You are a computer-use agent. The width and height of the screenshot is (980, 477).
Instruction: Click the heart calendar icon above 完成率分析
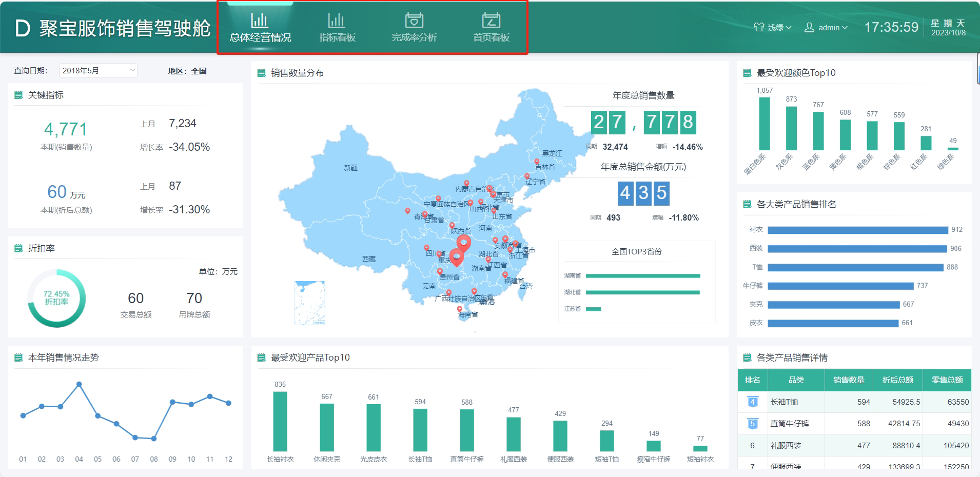pyautogui.click(x=414, y=20)
